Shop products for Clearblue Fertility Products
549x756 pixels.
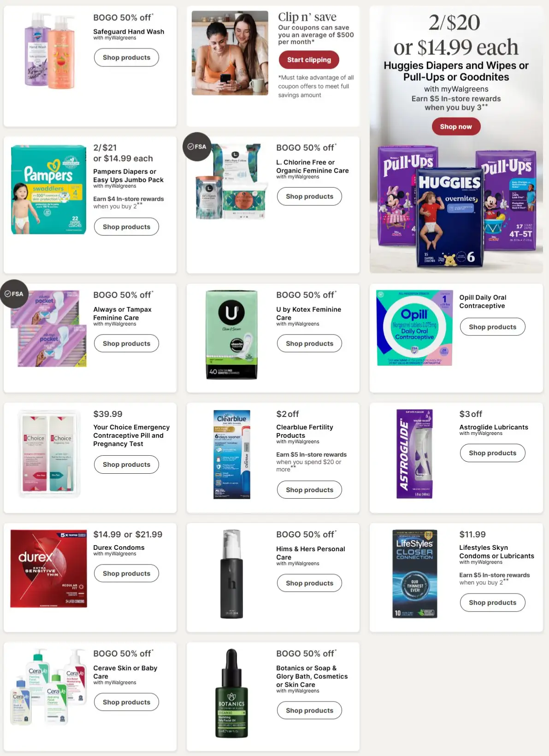[309, 490]
